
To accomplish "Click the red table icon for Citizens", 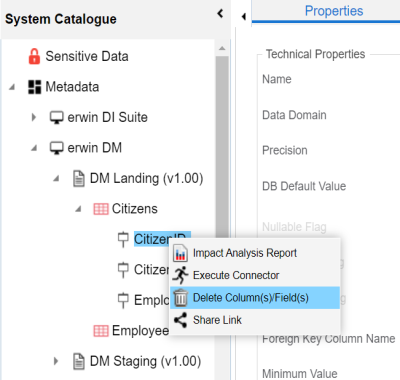I will (x=101, y=209).
